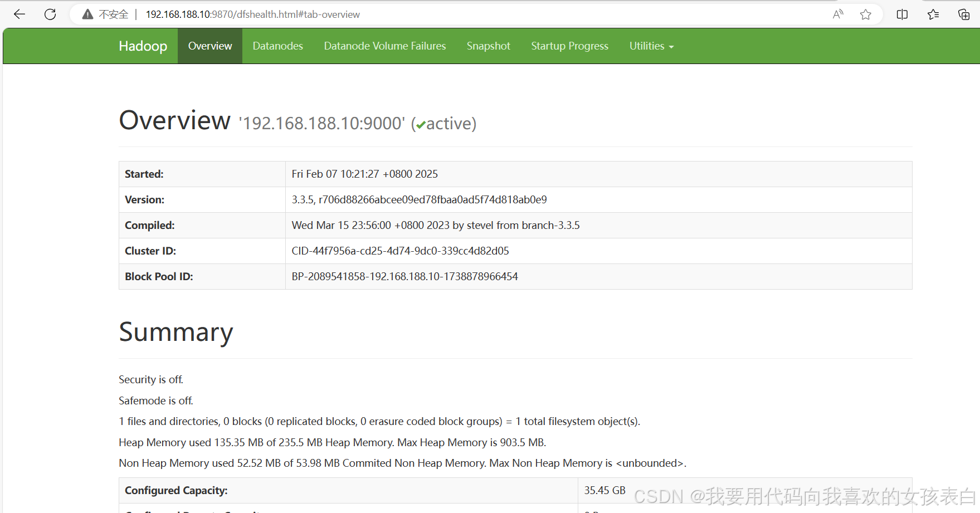Click the 不安全 security label
This screenshot has width=980, height=513.
[114, 14]
